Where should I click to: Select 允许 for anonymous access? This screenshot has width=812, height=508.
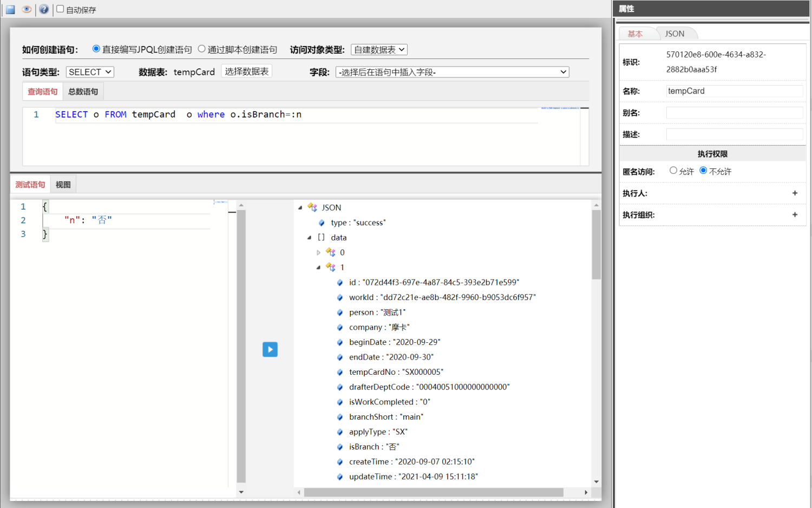point(673,171)
